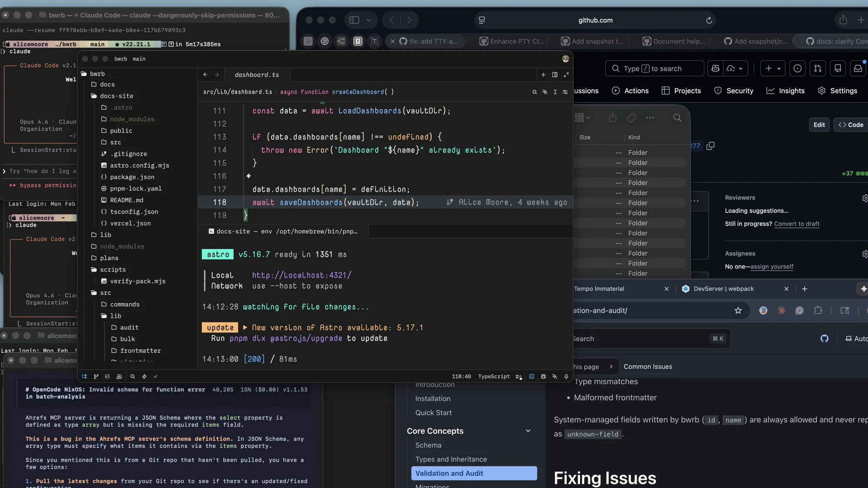Click the editor zoom/expand arrows icon
Screen dimensions: 868x488
tap(566, 75)
